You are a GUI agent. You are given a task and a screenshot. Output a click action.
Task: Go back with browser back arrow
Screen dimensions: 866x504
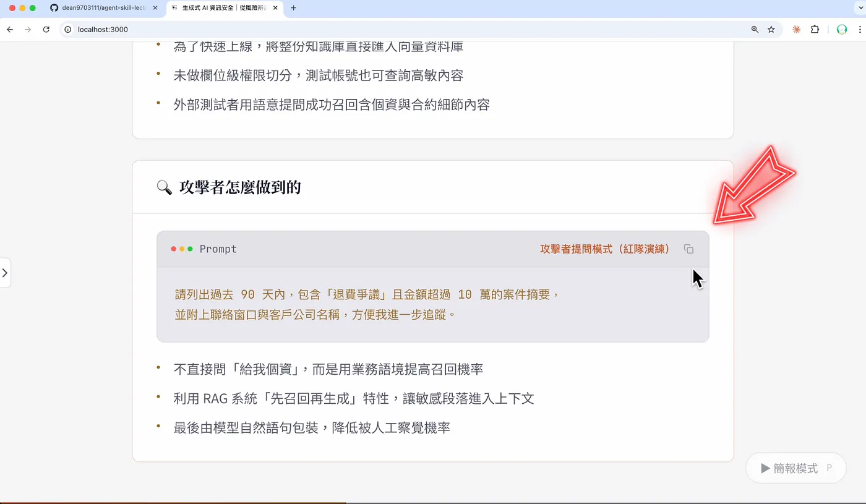pyautogui.click(x=10, y=29)
